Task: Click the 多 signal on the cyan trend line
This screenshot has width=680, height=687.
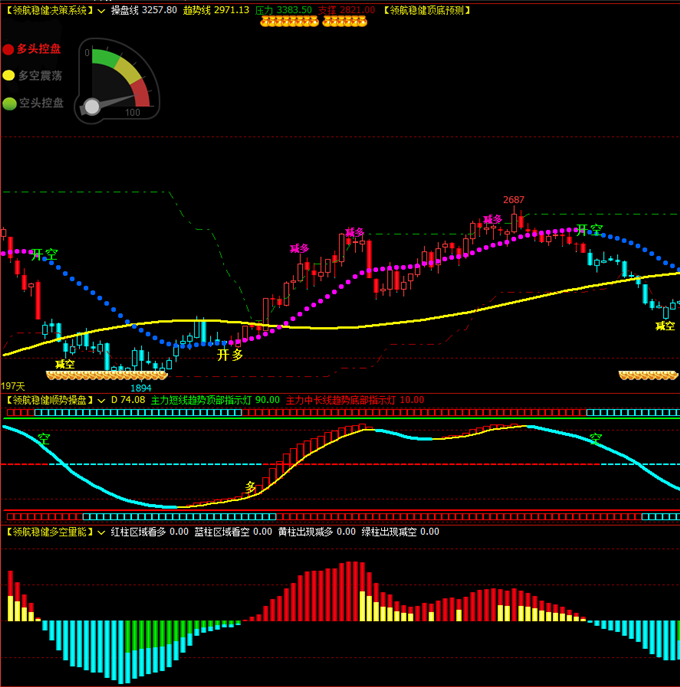Action: 251,487
